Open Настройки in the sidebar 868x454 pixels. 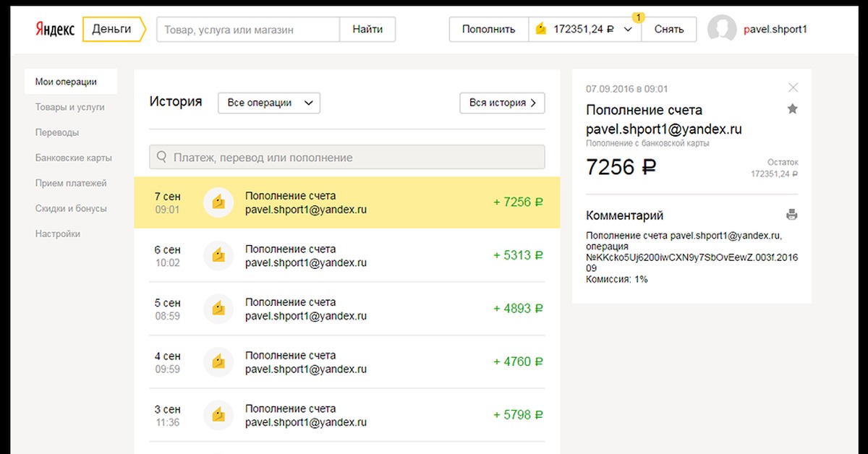click(58, 234)
